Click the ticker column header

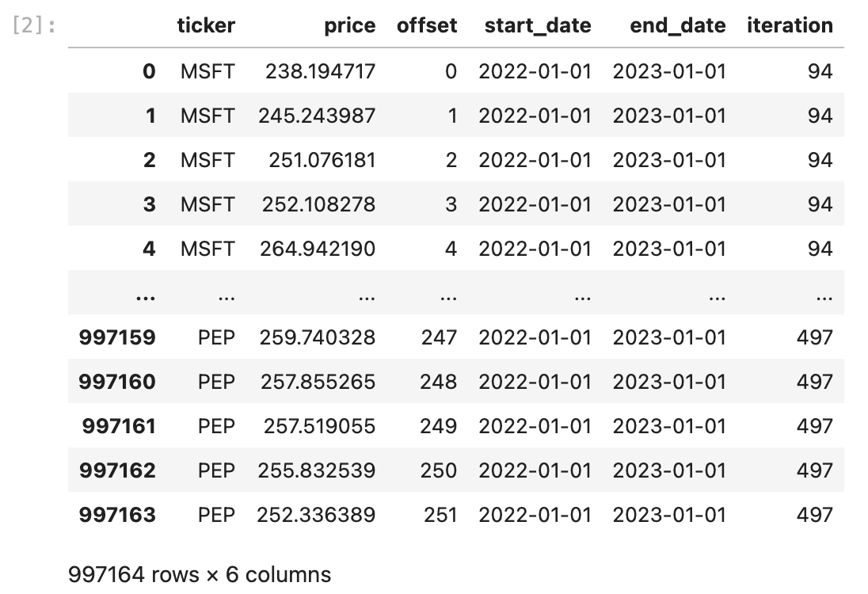pyautogui.click(x=206, y=25)
